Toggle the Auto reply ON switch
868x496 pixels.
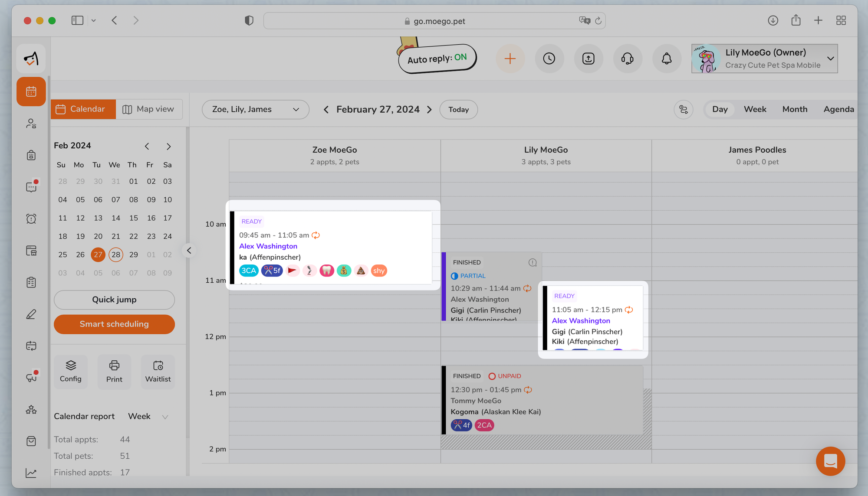click(x=437, y=58)
